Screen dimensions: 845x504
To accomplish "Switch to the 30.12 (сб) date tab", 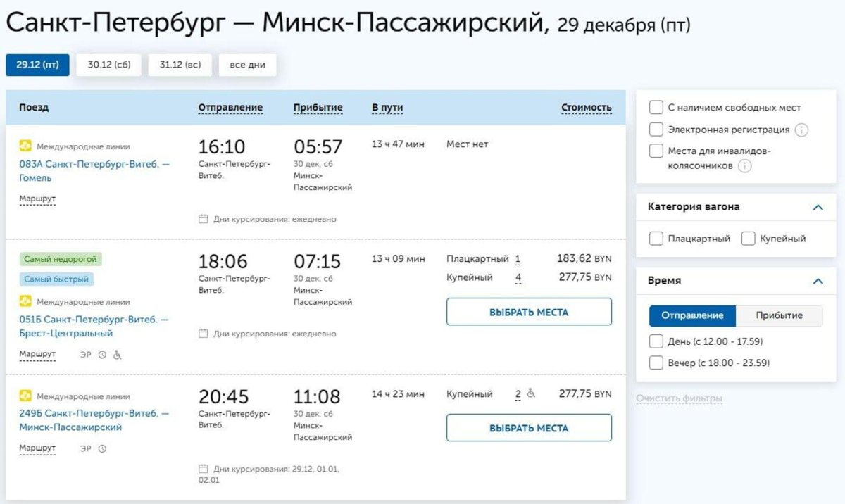I will click(x=109, y=65).
